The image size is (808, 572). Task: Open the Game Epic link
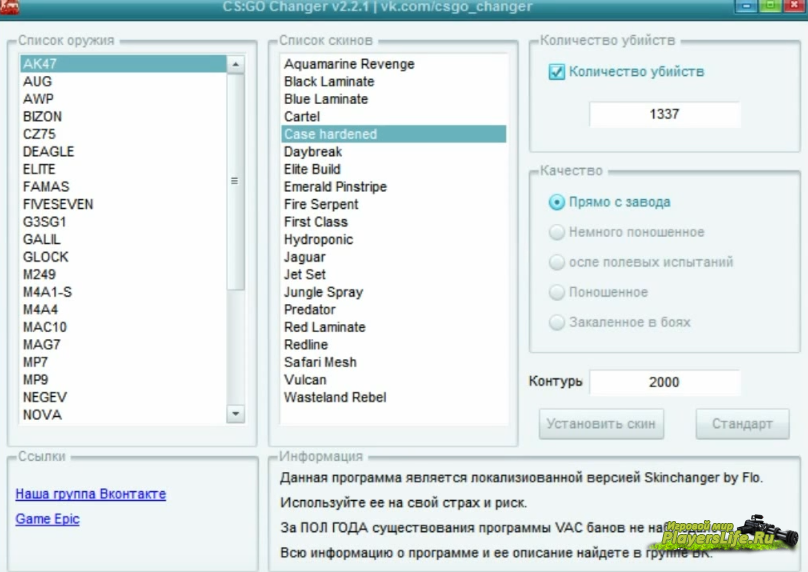coord(47,518)
